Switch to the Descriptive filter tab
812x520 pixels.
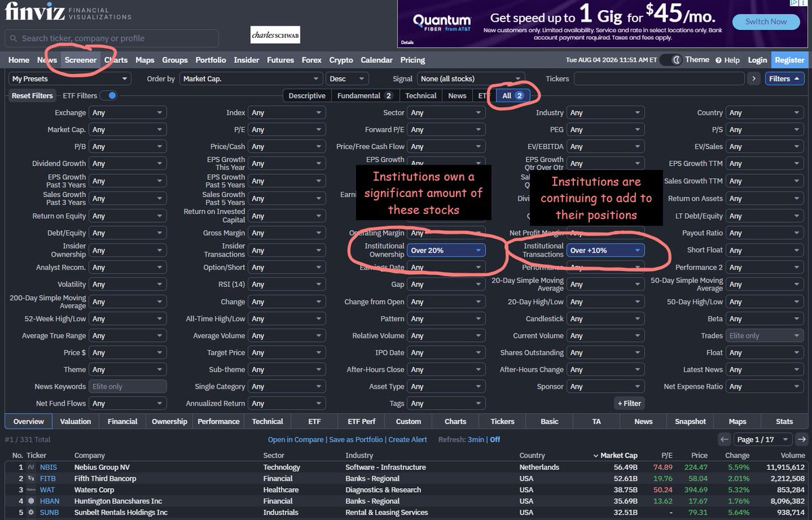307,95
